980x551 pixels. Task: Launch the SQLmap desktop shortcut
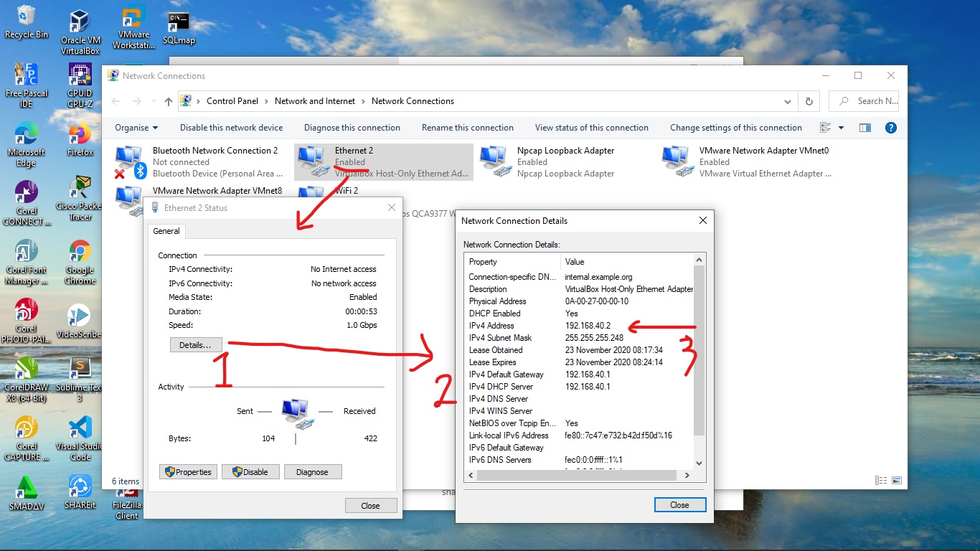[178, 22]
